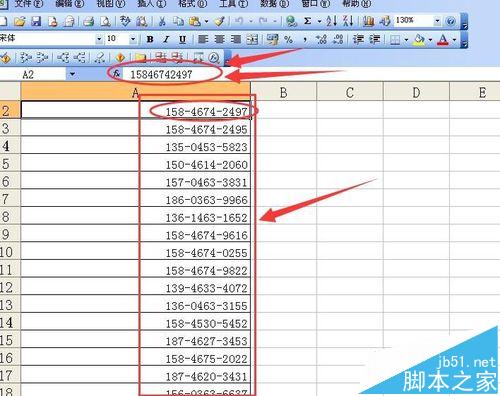Click the AutoSum sigma icon
Viewport: 500px width, 396px height.
[308, 22]
